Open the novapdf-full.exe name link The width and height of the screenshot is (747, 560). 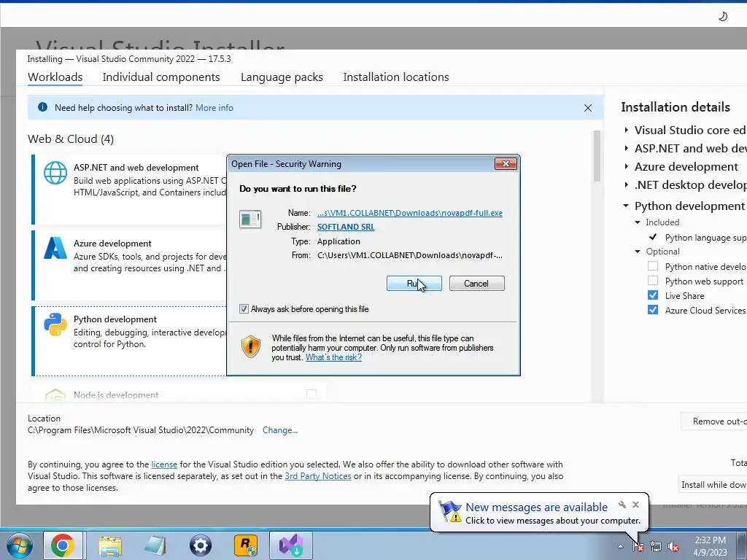(x=410, y=213)
